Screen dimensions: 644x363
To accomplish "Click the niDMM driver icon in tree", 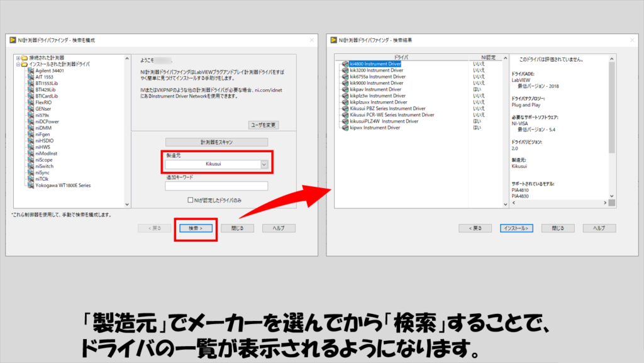I will click(30, 128).
